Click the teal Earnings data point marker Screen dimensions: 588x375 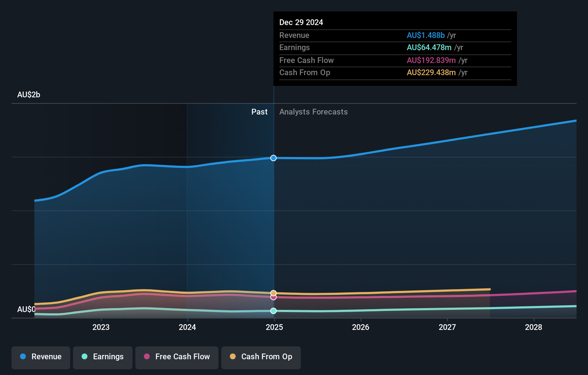click(274, 311)
